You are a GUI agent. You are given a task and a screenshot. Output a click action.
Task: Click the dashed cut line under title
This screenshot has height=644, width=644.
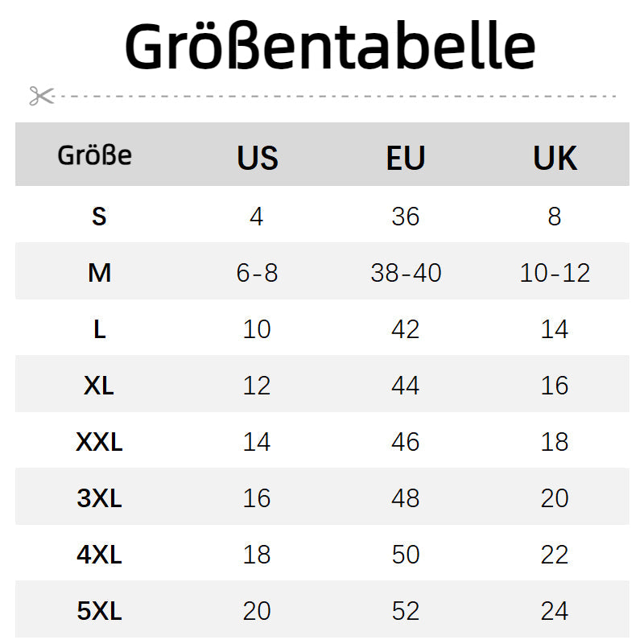click(x=338, y=96)
